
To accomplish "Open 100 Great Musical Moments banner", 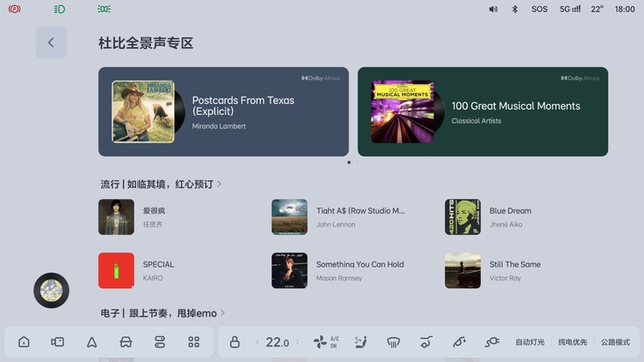I will pos(483,112).
